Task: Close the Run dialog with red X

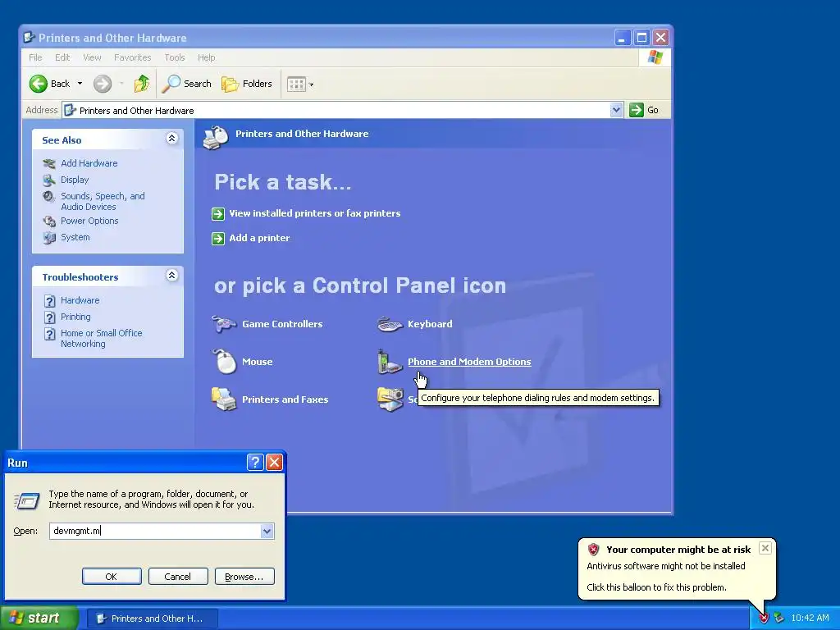Action: [x=274, y=463]
